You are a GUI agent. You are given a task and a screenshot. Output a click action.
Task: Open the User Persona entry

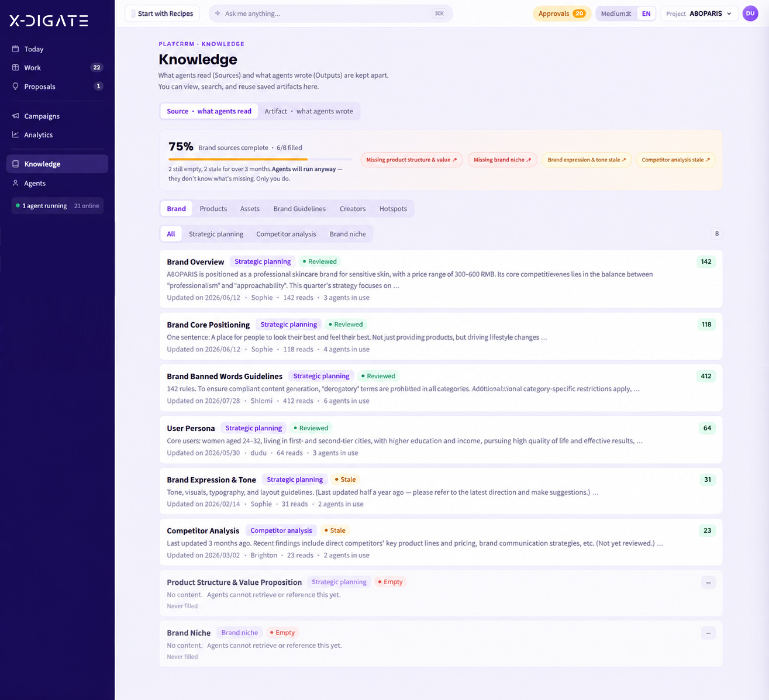click(x=441, y=440)
